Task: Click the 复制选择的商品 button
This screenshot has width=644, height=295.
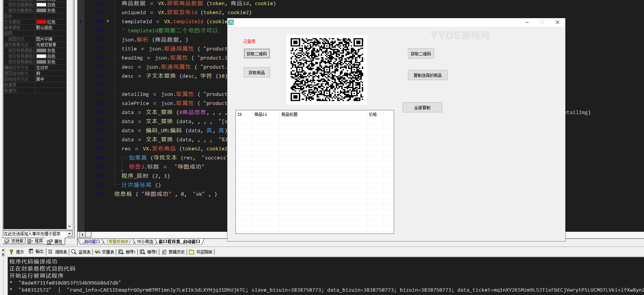Action: [x=427, y=75]
